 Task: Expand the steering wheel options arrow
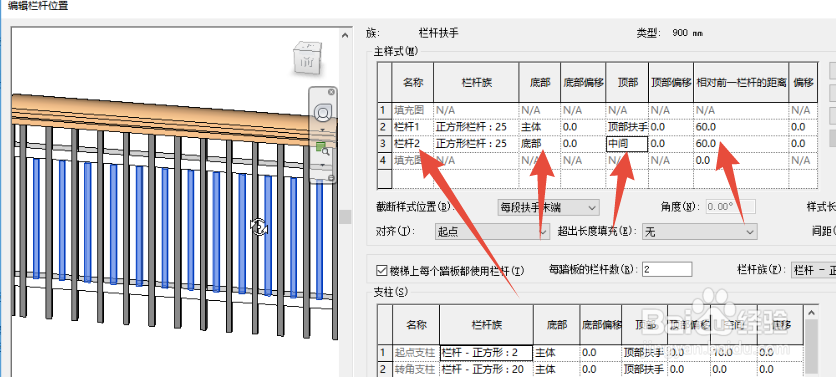[322, 131]
